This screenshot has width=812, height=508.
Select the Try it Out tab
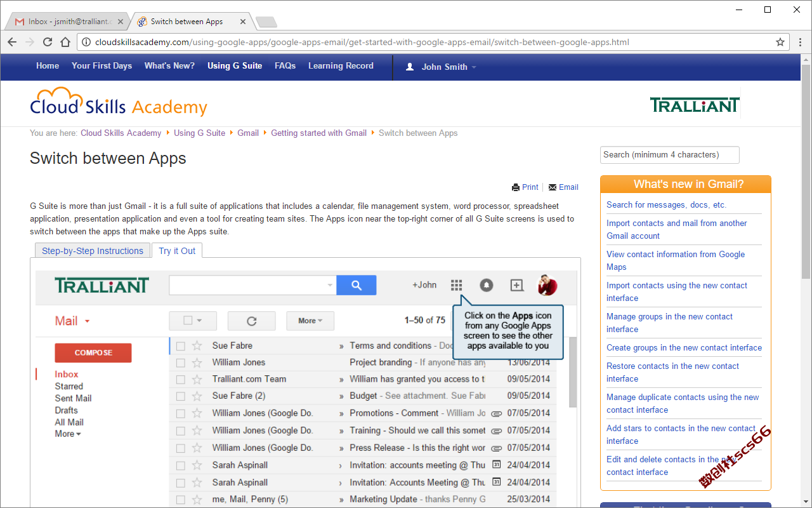click(x=177, y=251)
